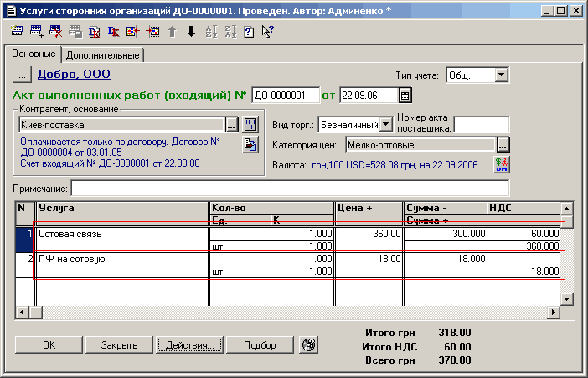Open the Вид торг. Безналичный dropdown
588x378 pixels.
click(385, 124)
